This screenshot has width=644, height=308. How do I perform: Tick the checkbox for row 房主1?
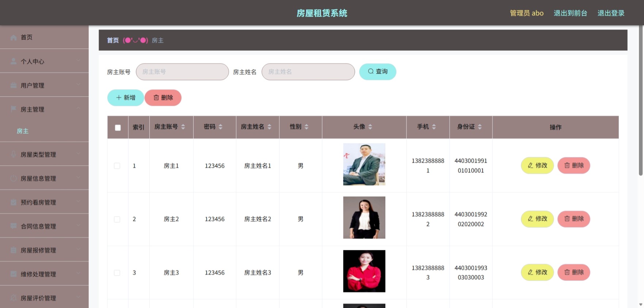(x=117, y=166)
